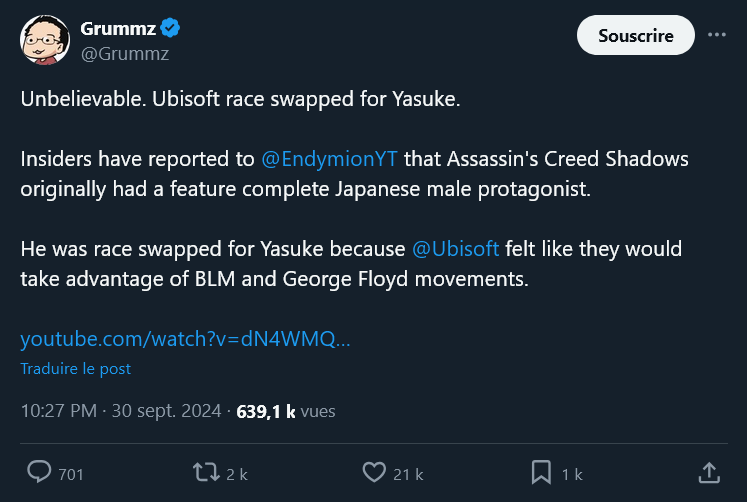Click the @Grummz username handle
This screenshot has width=747, height=502.
tap(124, 54)
